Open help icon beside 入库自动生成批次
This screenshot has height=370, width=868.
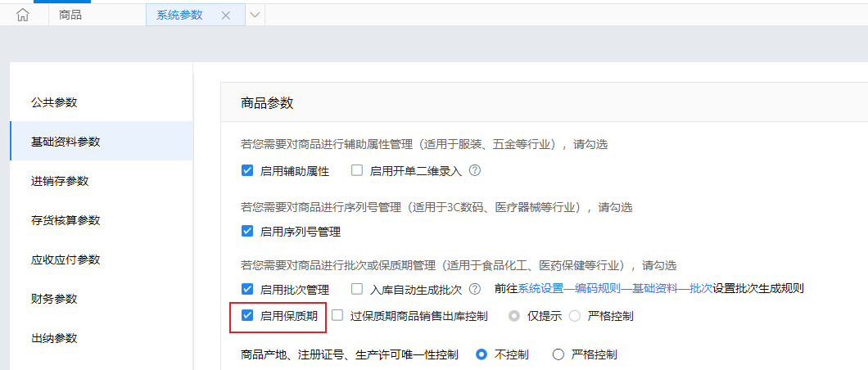[474, 288]
